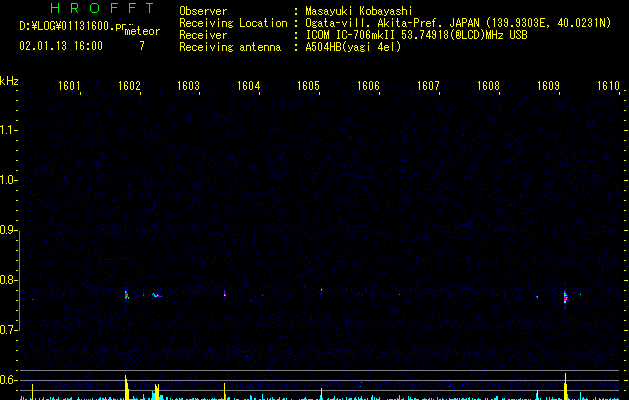Click the 1602 time axis marker
This screenshot has width=629, height=400.
click(x=129, y=86)
